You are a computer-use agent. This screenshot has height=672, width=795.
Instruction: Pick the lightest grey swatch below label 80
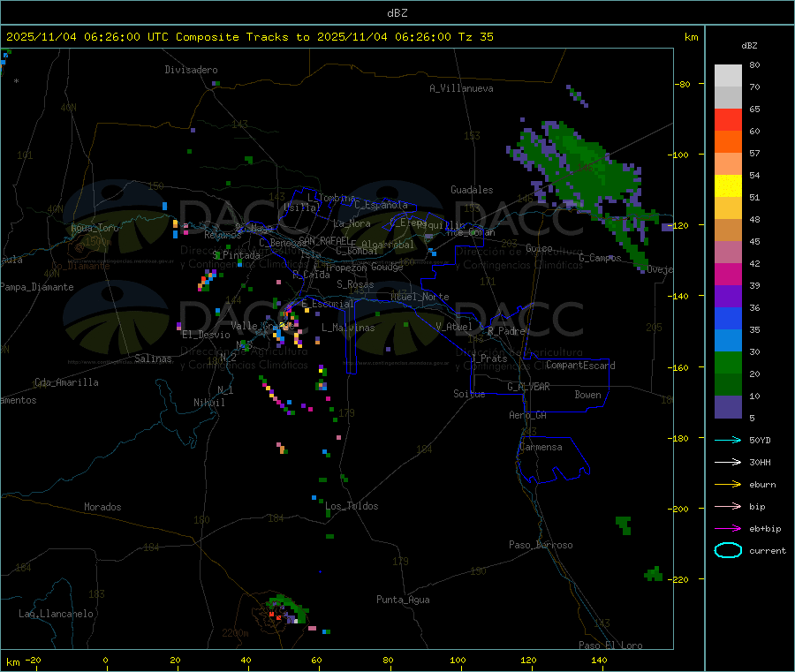728,76
